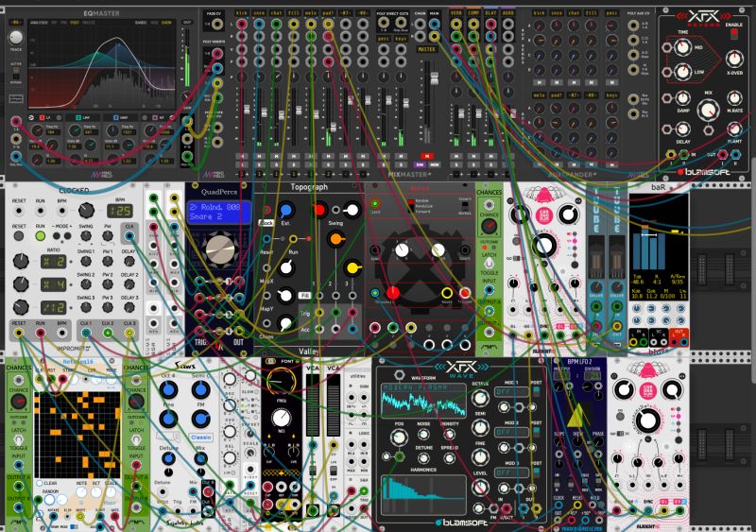Click the XFX Reverb DAMP knob
The width and height of the screenshot is (756, 532).
pos(682,98)
